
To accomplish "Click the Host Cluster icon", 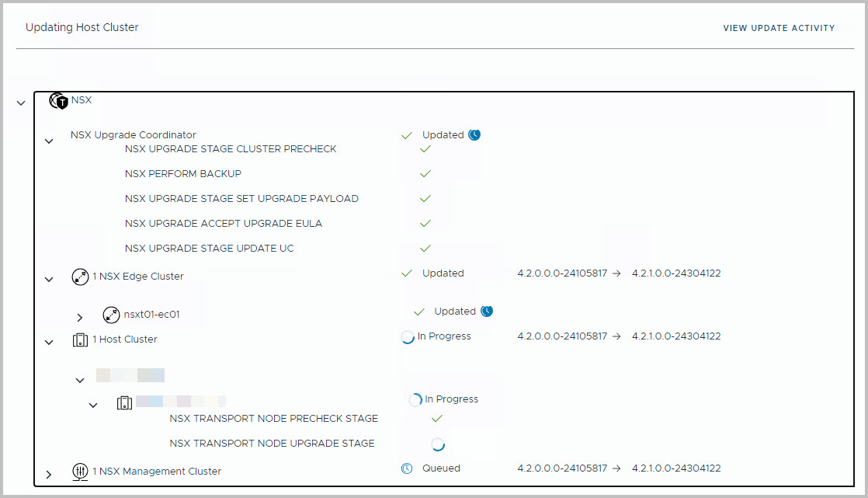I will click(80, 340).
